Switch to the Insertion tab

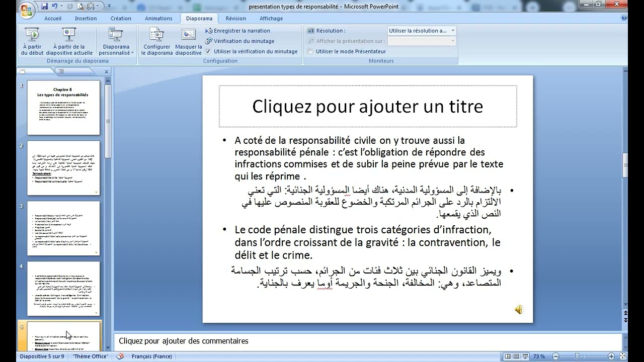tap(86, 19)
